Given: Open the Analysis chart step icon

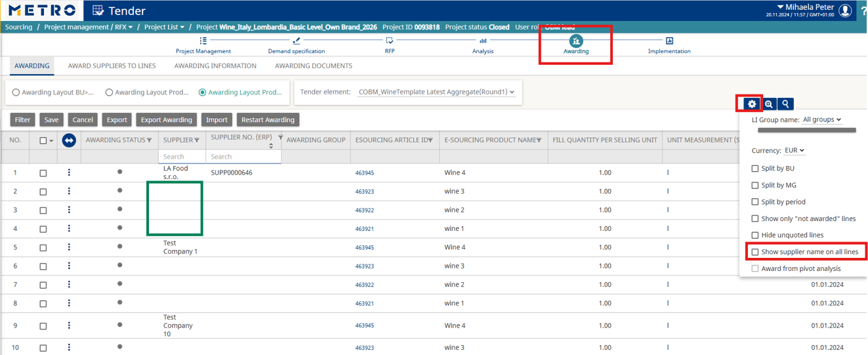Looking at the screenshot, I should (x=483, y=41).
